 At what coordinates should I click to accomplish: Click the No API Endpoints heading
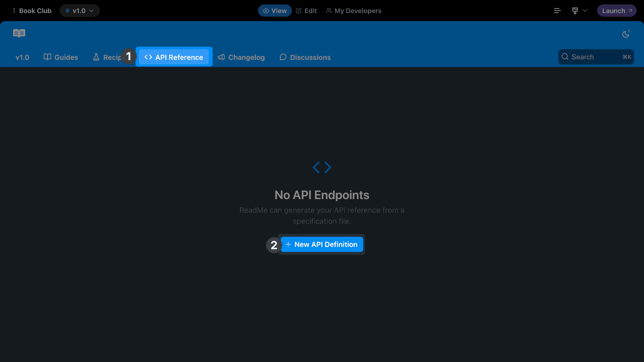click(x=322, y=195)
